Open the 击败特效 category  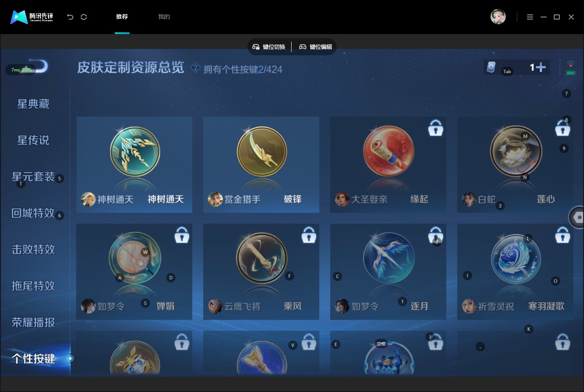(x=33, y=250)
